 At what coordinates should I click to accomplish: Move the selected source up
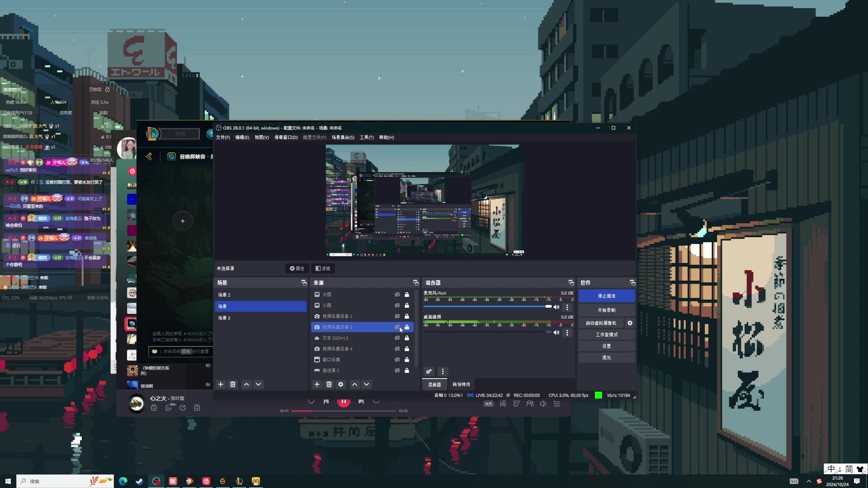point(354,385)
